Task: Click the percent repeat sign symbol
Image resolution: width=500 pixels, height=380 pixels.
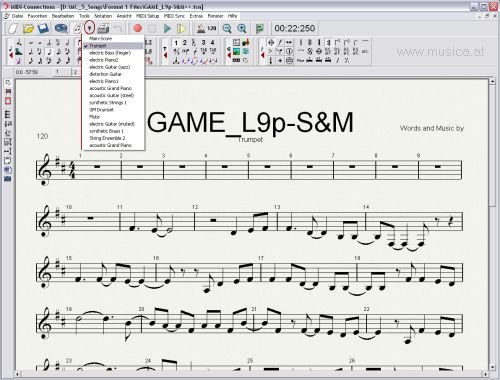Action: point(347,60)
